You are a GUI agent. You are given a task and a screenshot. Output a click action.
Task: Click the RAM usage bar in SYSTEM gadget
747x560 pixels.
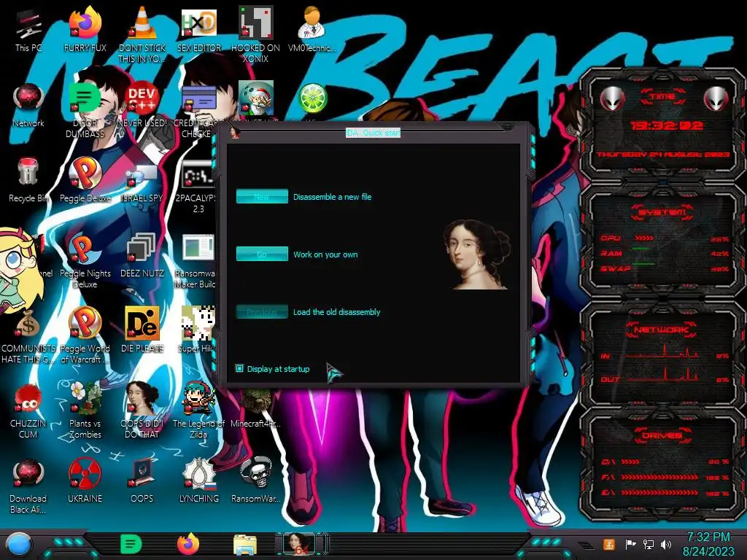tap(640, 249)
